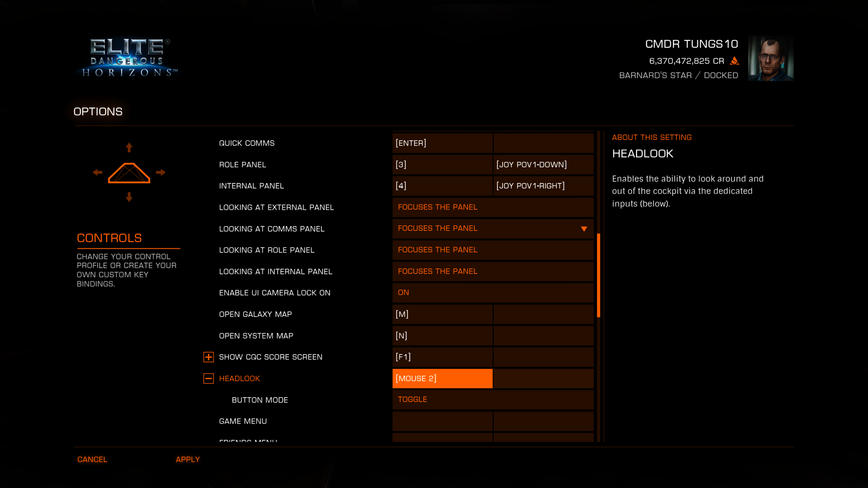The width and height of the screenshot is (868, 488).
Task: Click the Open System Map label
Action: tap(256, 336)
